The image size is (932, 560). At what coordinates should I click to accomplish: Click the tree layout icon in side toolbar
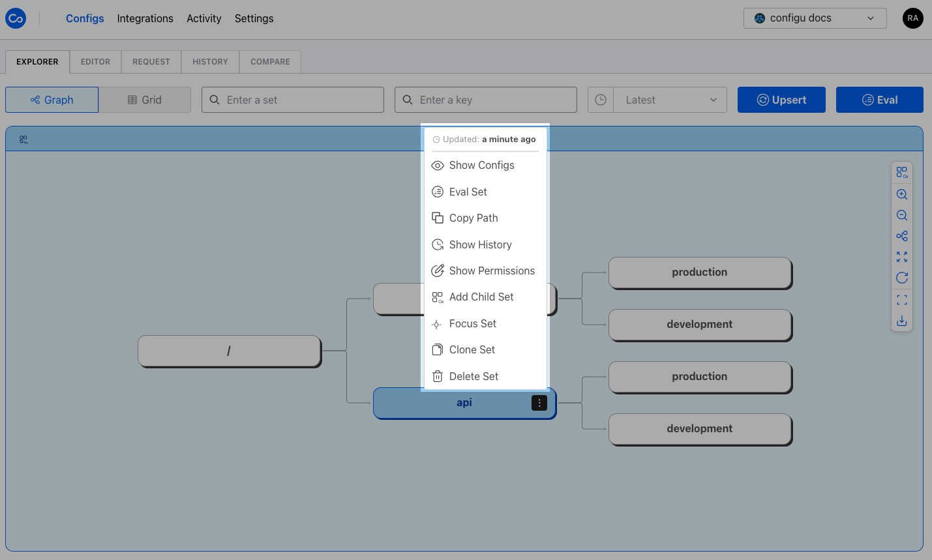tap(902, 236)
